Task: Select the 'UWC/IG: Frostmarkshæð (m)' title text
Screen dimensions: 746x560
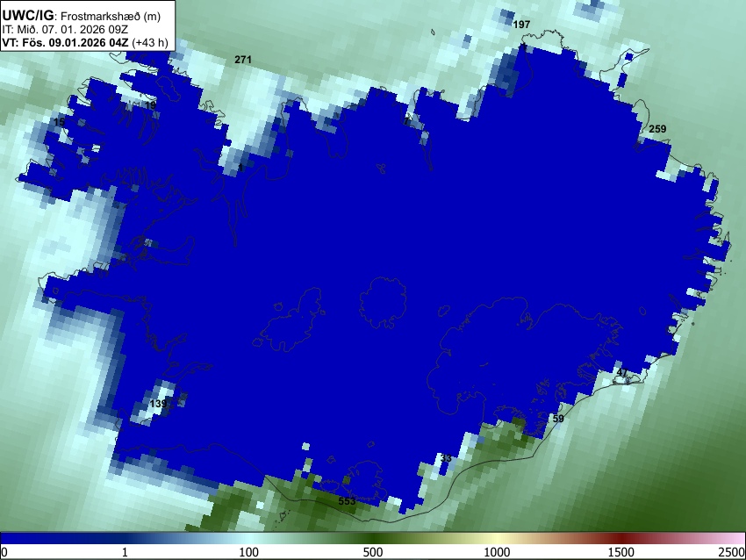Action: tap(82, 16)
